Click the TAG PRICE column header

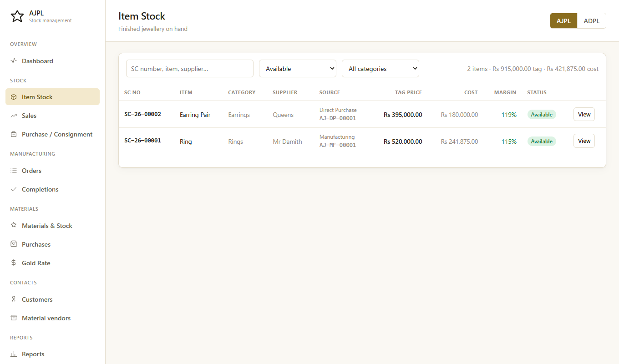tap(408, 92)
